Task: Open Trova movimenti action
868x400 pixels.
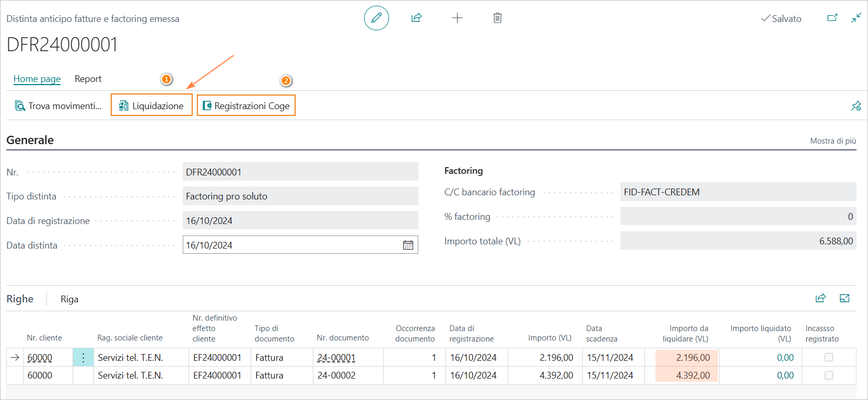Action: coord(58,106)
